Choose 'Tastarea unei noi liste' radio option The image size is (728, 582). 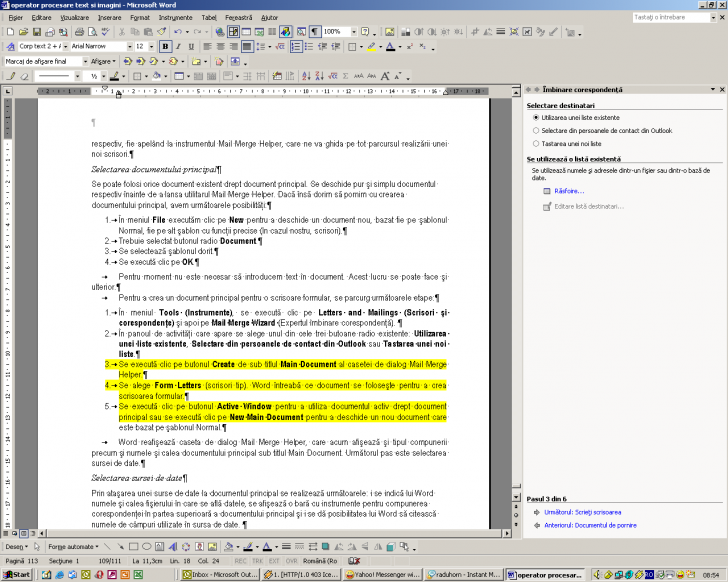536,143
